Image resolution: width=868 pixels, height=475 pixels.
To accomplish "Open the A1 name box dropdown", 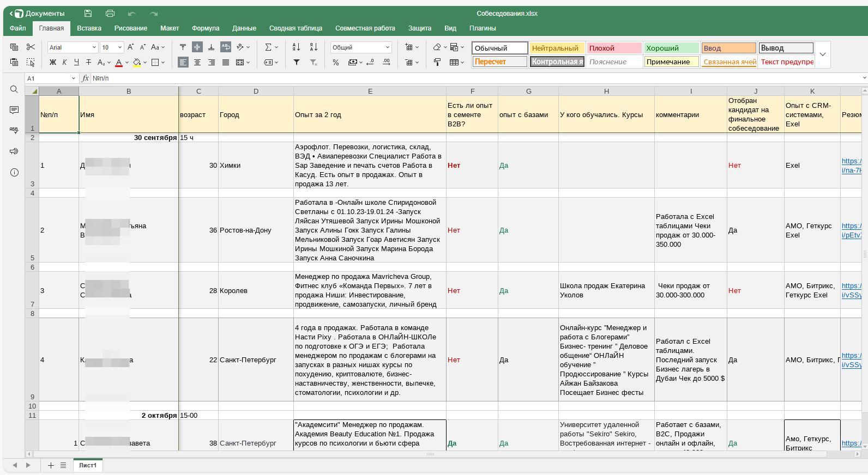I will (x=74, y=78).
